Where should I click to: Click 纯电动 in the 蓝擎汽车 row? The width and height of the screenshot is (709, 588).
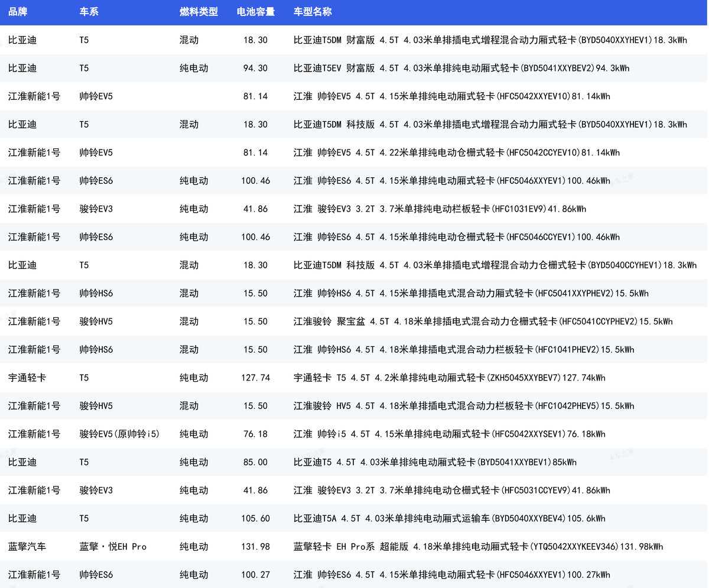click(194, 547)
